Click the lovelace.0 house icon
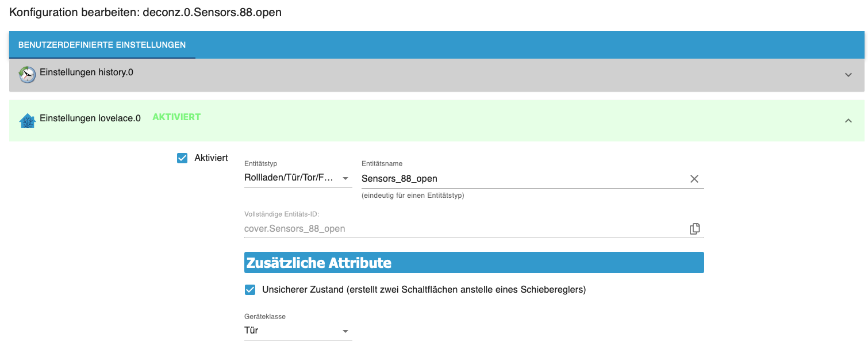 [27, 121]
